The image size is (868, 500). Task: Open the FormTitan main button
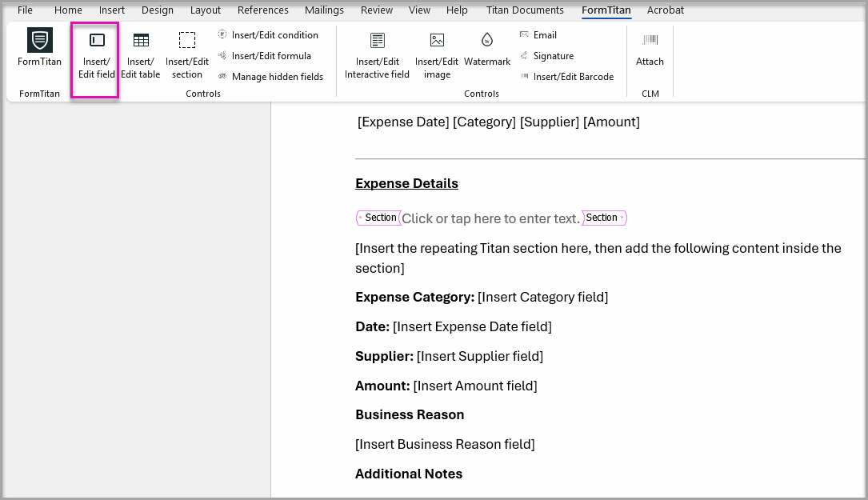click(x=39, y=47)
